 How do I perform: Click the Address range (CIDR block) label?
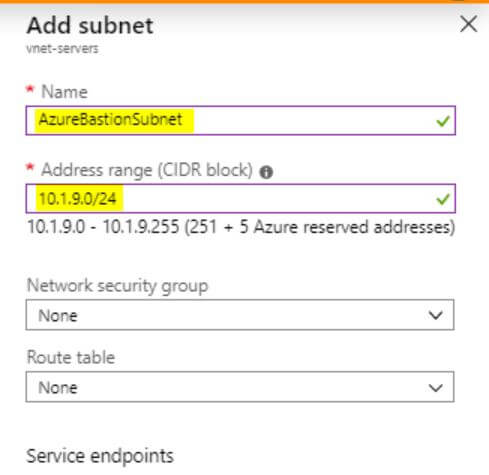147,170
